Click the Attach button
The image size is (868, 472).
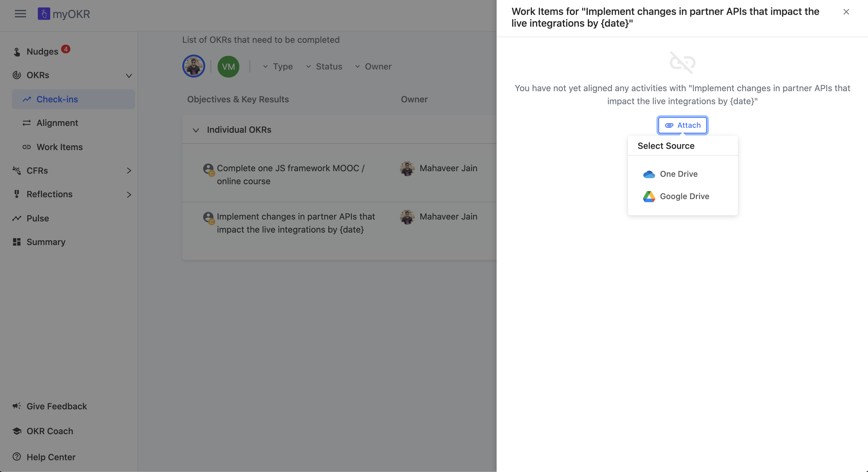[x=683, y=125]
